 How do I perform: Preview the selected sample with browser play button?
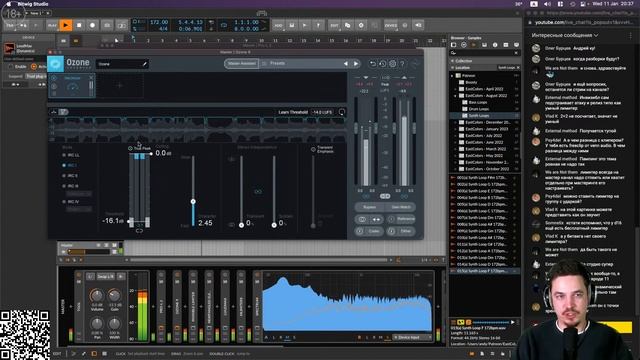[513, 322]
